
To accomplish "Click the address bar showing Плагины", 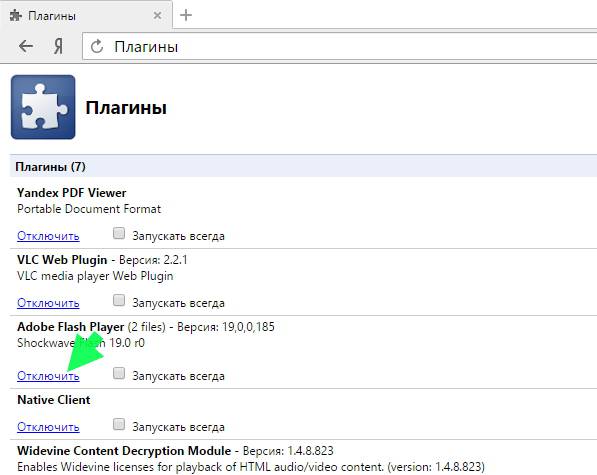I will point(340,47).
